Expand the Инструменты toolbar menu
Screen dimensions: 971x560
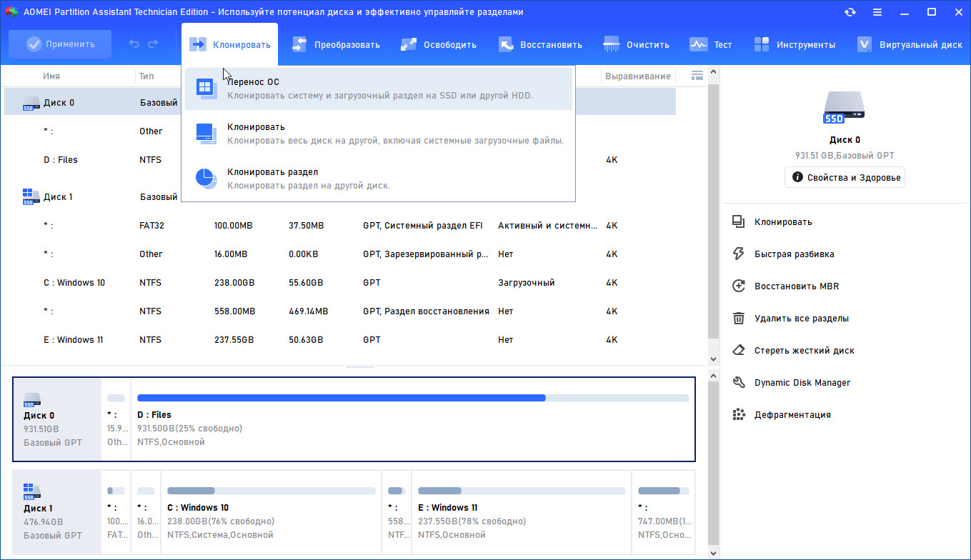pos(795,44)
